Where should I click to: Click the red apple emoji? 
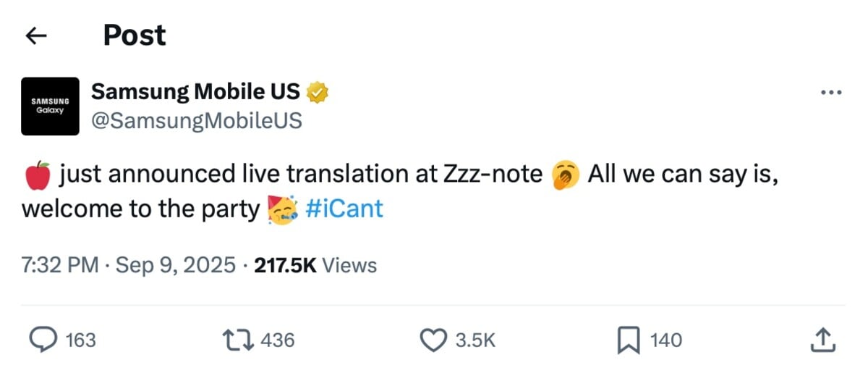click(37, 175)
